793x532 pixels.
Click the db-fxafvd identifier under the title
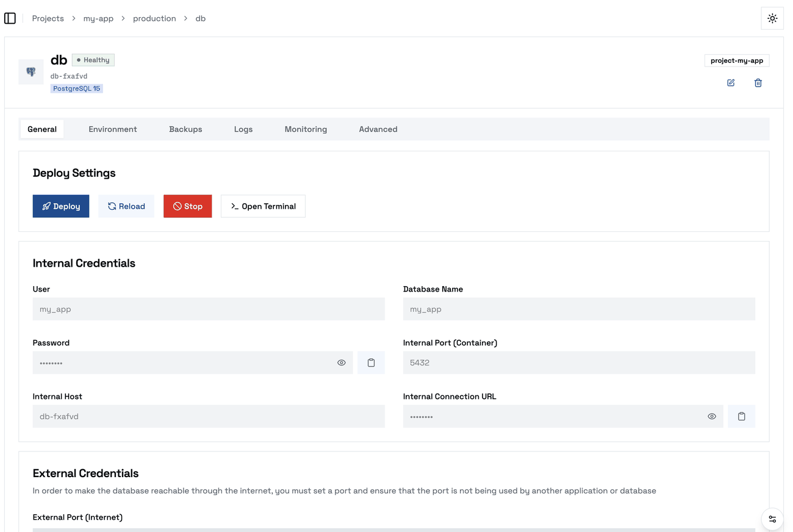coord(69,76)
